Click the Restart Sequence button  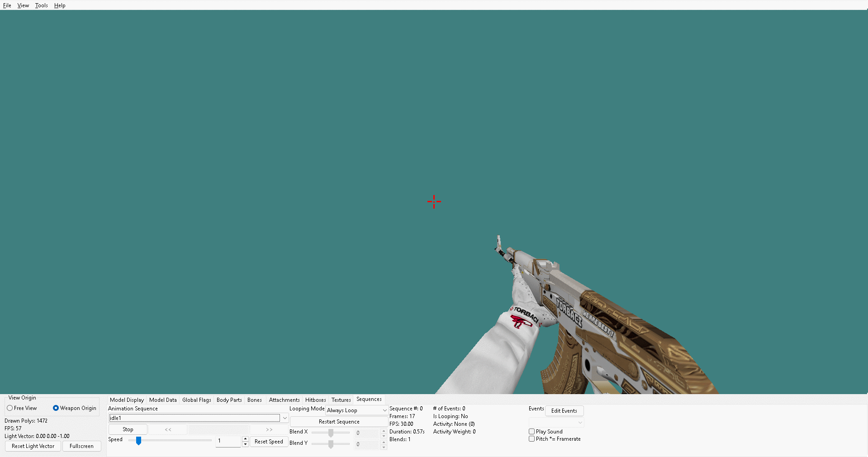tap(339, 422)
